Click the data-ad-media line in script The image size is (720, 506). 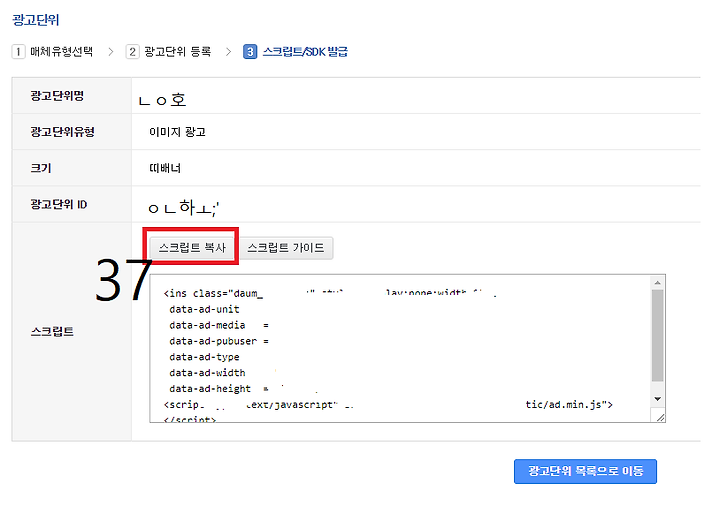219,325
